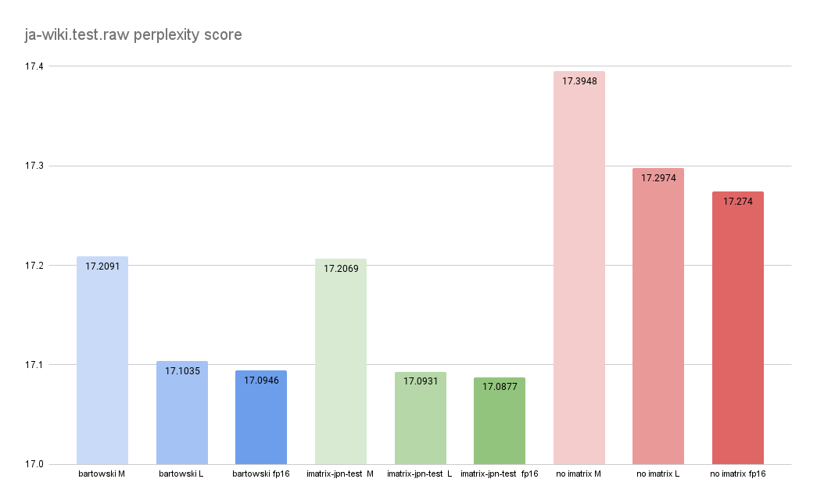This screenshot has height=504, width=817.
Task: Click the 17.3948 data label
Action: coord(579,80)
